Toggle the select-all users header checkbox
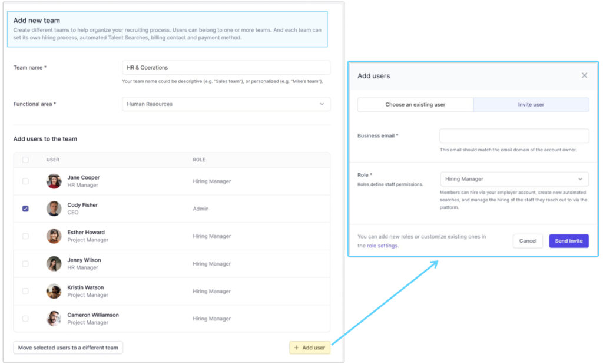 click(25, 160)
